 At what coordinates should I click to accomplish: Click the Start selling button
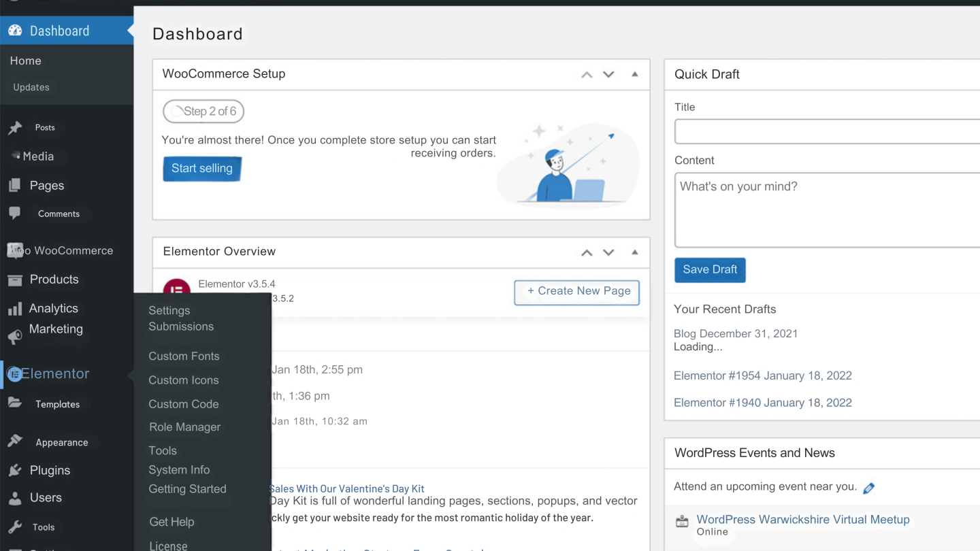pos(202,169)
